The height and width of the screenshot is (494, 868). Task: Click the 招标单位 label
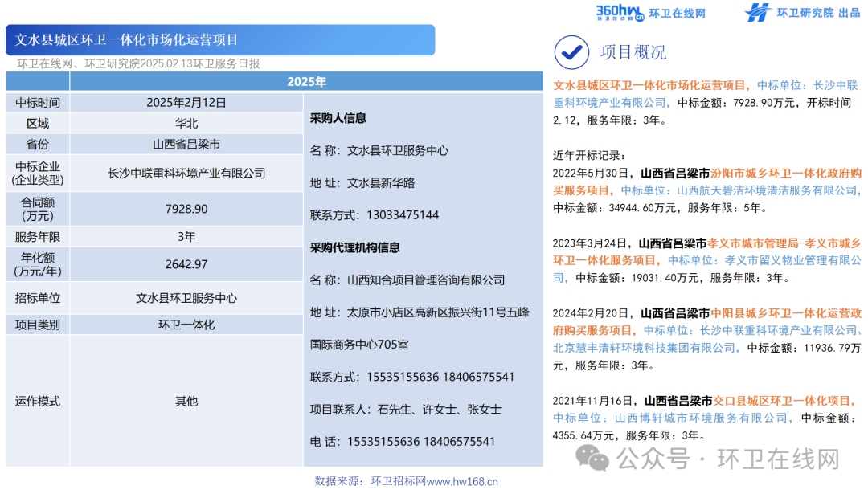pyautogui.click(x=38, y=298)
